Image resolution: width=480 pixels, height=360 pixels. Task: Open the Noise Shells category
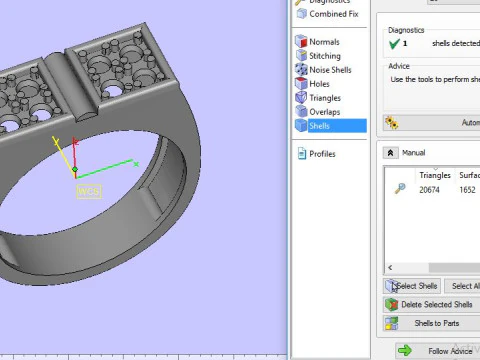click(323, 70)
